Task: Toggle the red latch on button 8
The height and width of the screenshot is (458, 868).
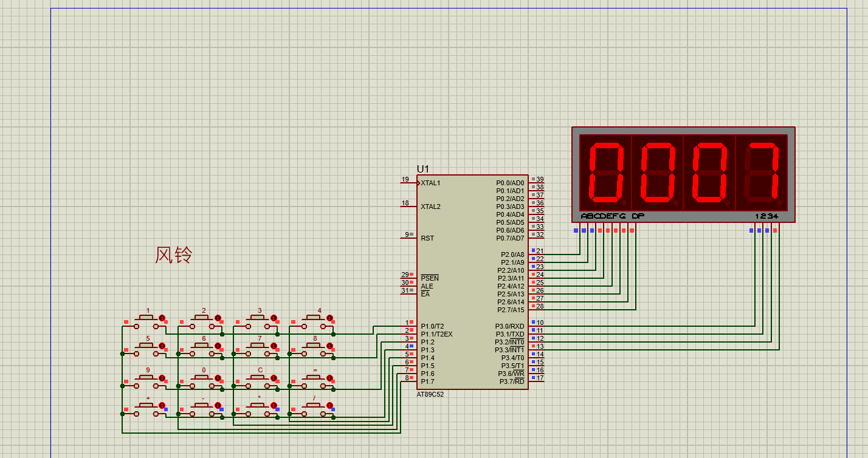Action: 330,346
